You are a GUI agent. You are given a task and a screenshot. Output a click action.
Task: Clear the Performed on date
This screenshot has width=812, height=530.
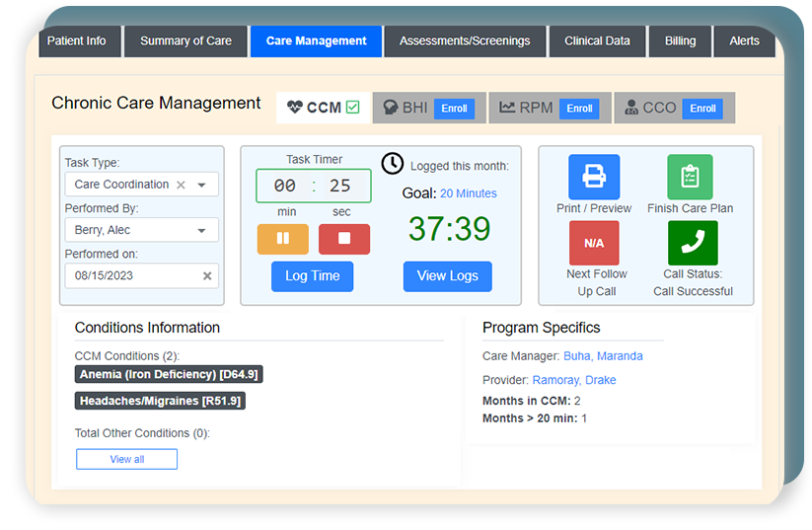pyautogui.click(x=207, y=275)
